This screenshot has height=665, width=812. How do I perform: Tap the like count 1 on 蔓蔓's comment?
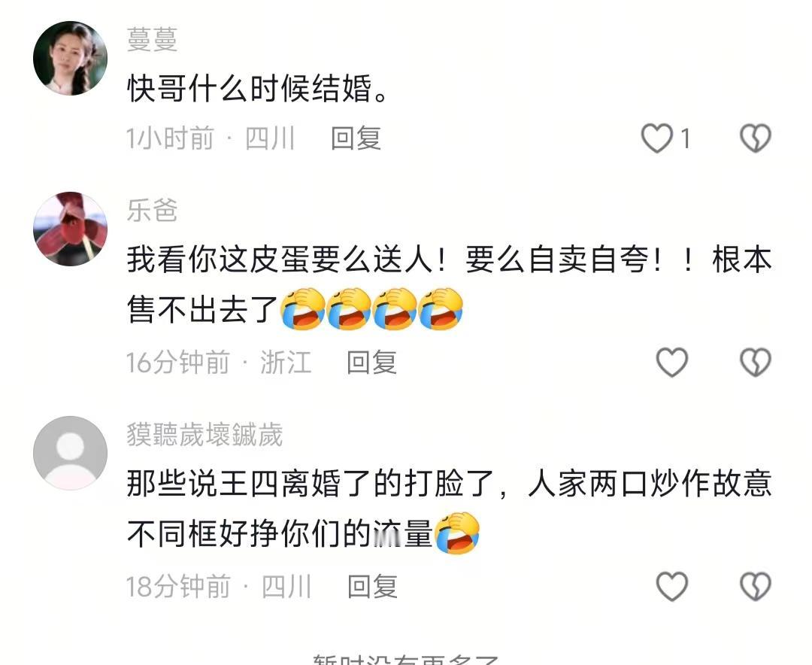[x=686, y=139]
